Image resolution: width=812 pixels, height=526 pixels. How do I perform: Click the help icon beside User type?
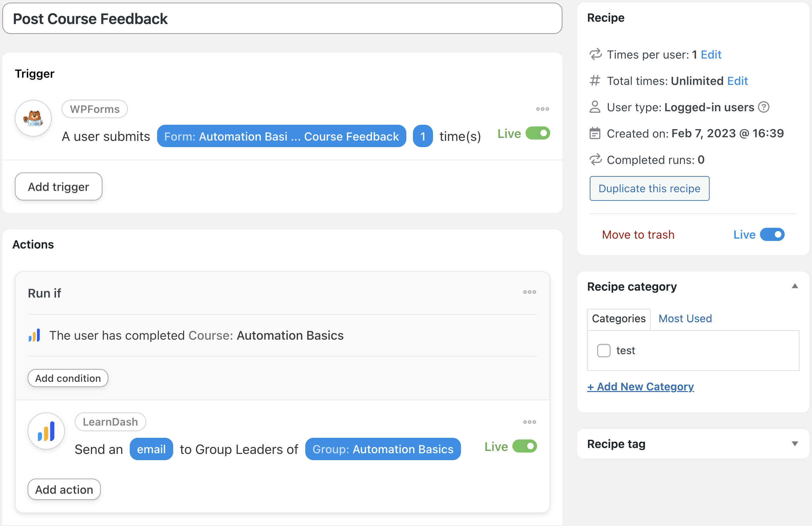click(764, 107)
